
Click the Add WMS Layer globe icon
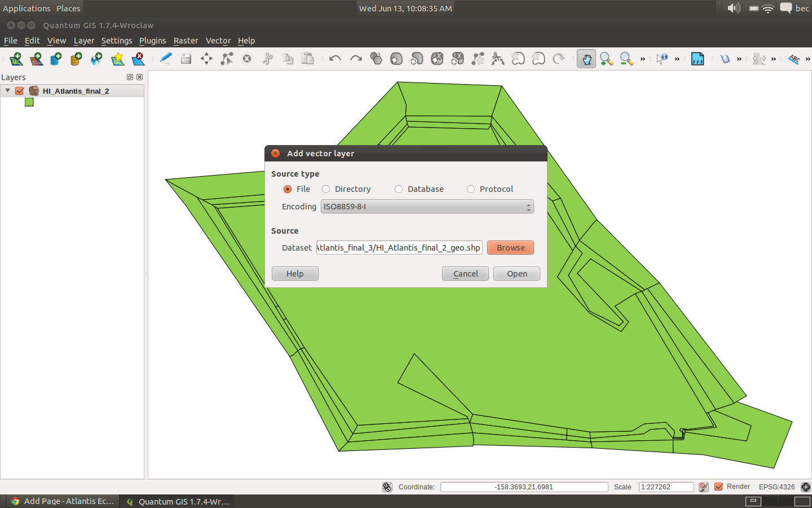point(96,59)
